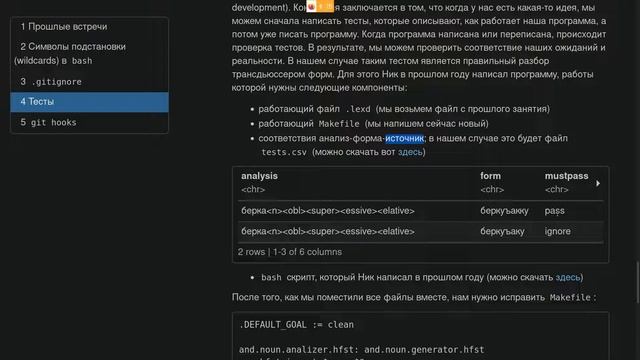640x360 pixels.
Task: Click the 'mustpass' column header
Action: [x=566, y=176]
